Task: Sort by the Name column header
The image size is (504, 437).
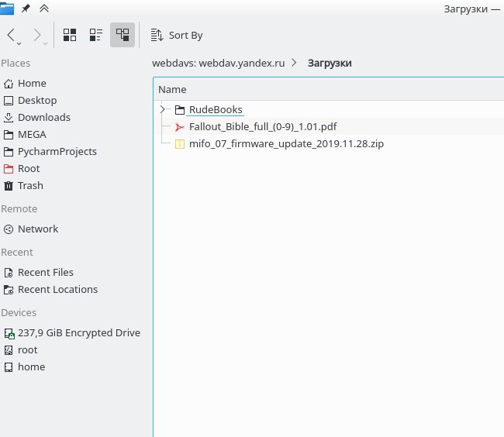Action: pos(172,89)
